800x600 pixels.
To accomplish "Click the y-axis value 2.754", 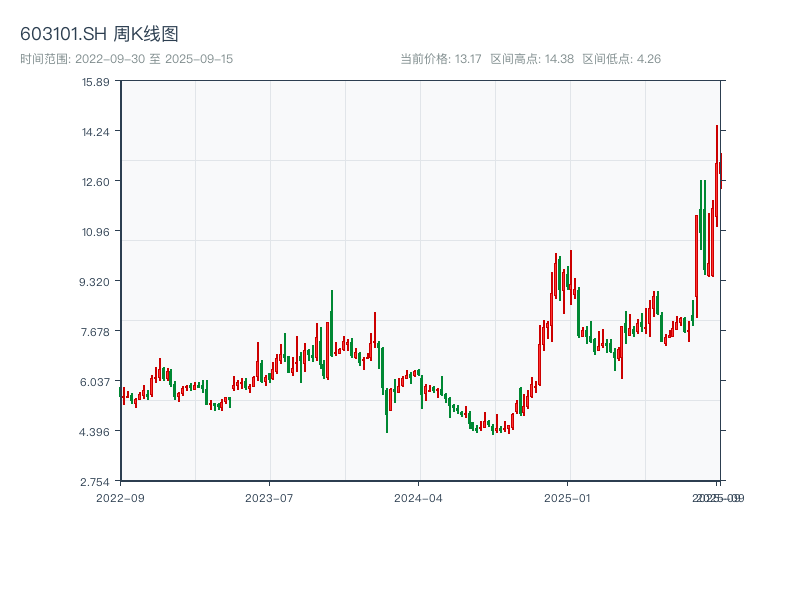I will tap(95, 482).
